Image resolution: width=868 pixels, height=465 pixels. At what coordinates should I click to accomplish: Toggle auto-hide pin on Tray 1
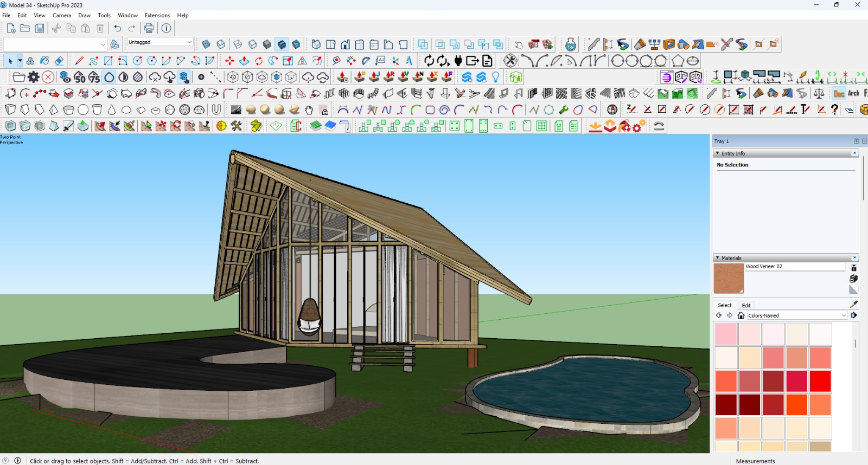pyautogui.click(x=856, y=141)
